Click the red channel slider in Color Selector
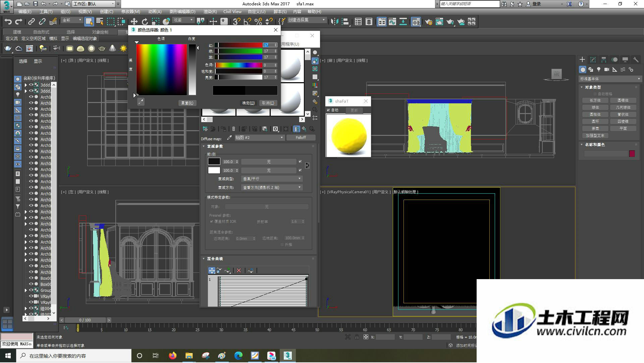The image size is (644, 363). point(239,45)
